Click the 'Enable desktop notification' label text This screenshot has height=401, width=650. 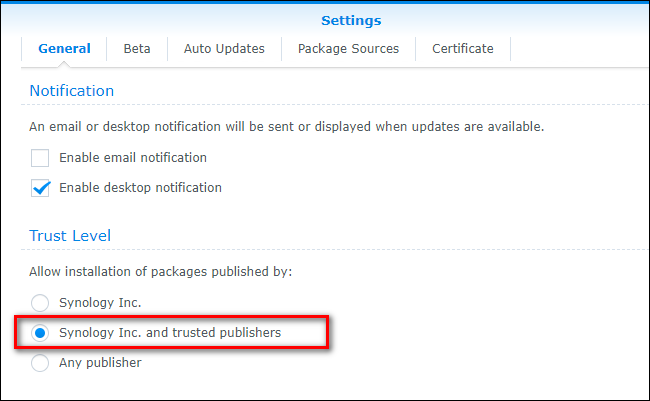tap(140, 188)
